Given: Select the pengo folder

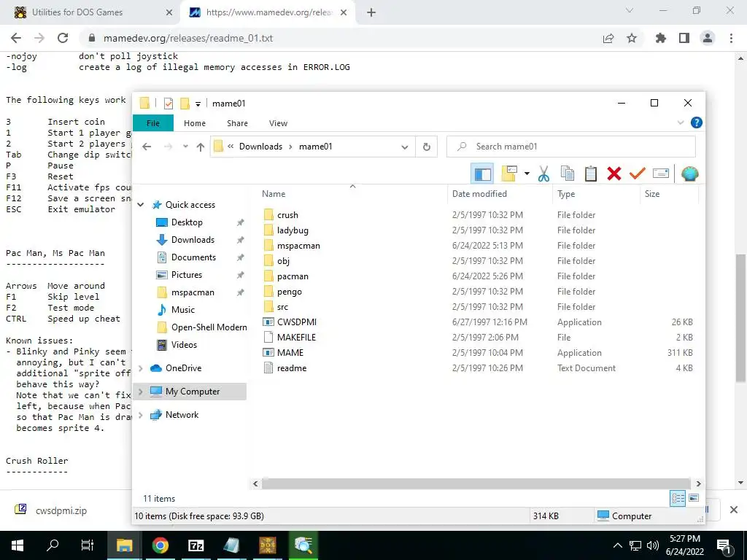Looking at the screenshot, I should [289, 292].
